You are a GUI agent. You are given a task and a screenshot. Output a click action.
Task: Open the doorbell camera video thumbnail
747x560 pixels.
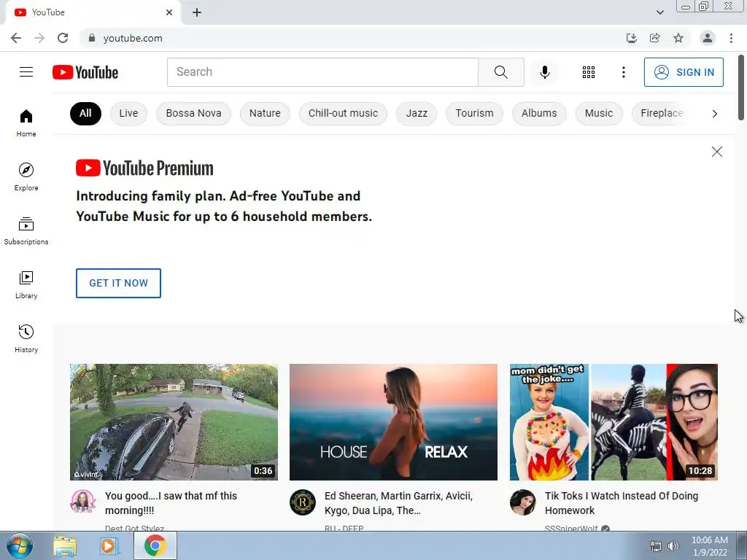[x=174, y=422]
